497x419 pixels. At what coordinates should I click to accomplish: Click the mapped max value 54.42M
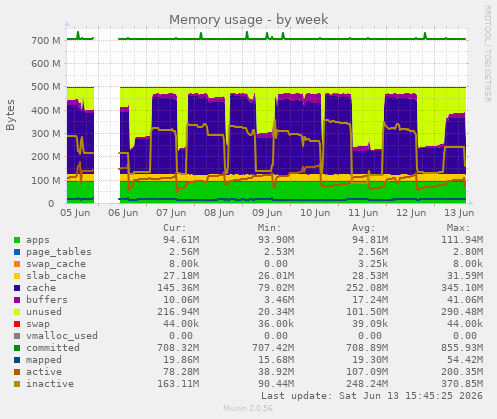tap(465, 360)
